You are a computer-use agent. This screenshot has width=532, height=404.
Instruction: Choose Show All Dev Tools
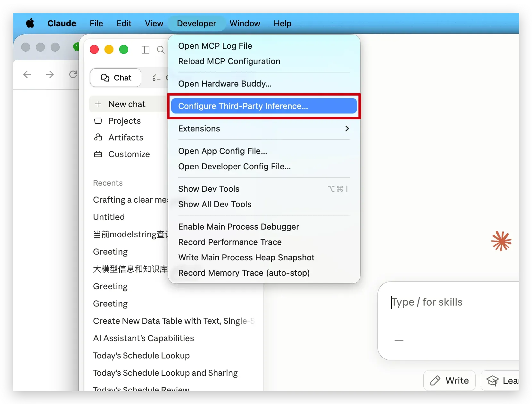point(264,204)
